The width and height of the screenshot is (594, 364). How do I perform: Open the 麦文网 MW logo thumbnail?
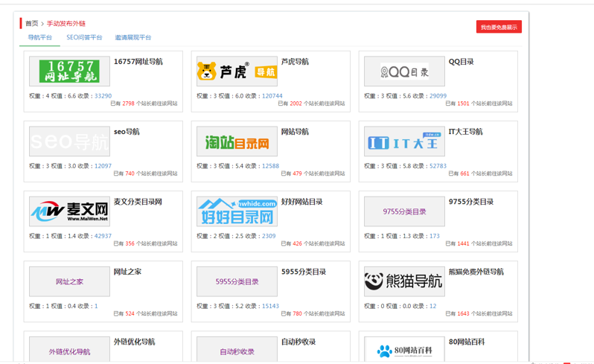pos(69,211)
